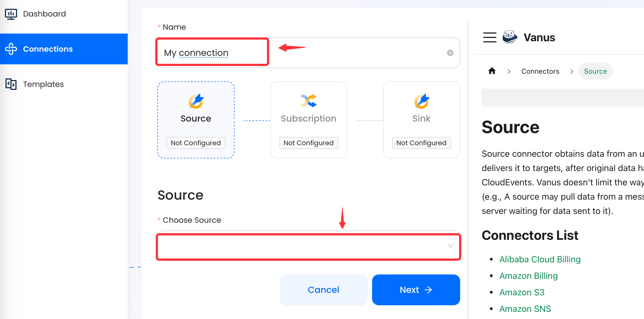Open the Alibaba Cloud Billing connector link

tap(540, 259)
